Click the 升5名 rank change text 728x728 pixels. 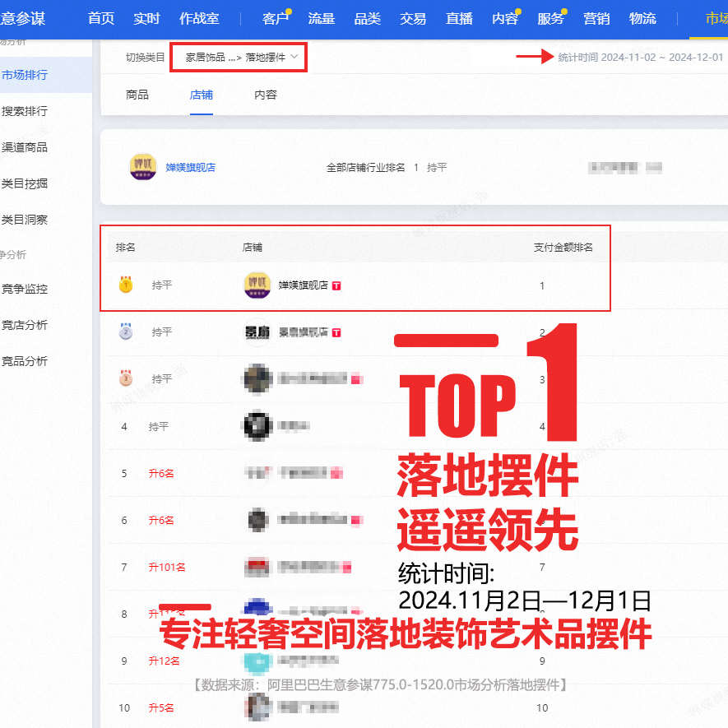pos(161,707)
